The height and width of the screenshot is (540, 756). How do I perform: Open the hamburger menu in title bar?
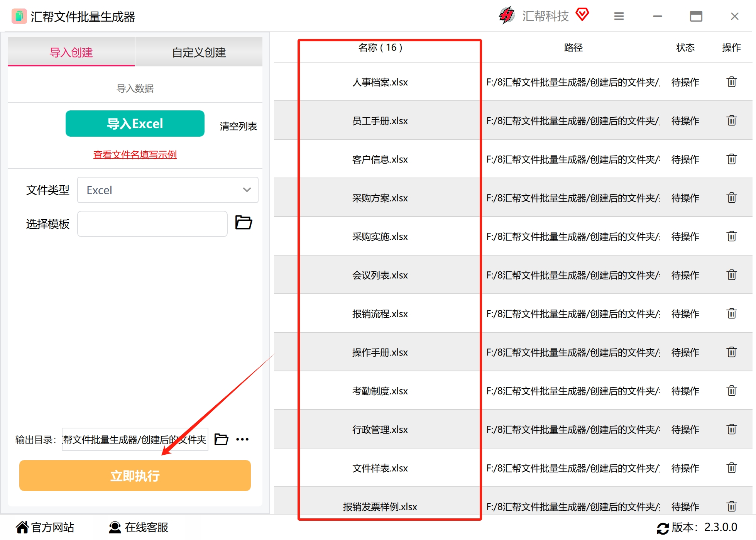coord(619,16)
